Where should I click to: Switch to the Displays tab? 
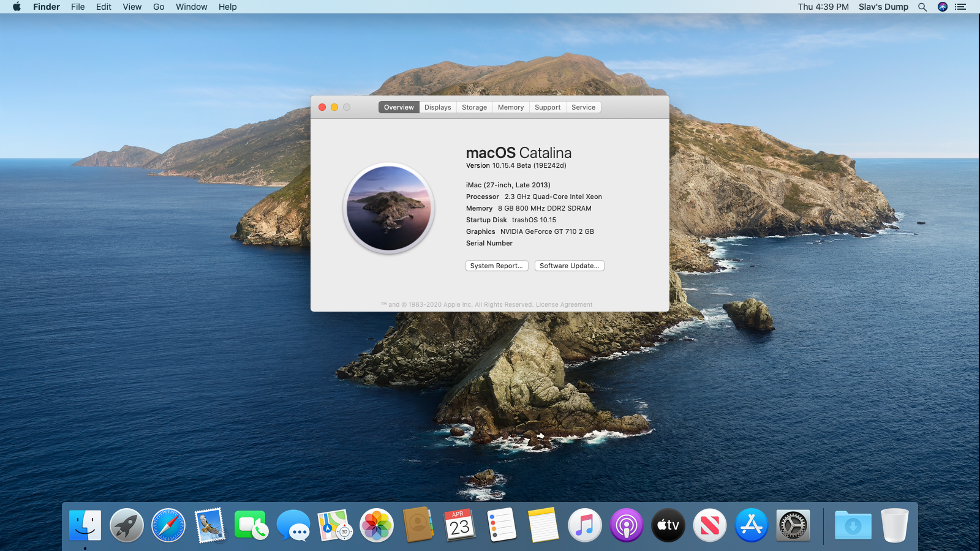(x=438, y=107)
